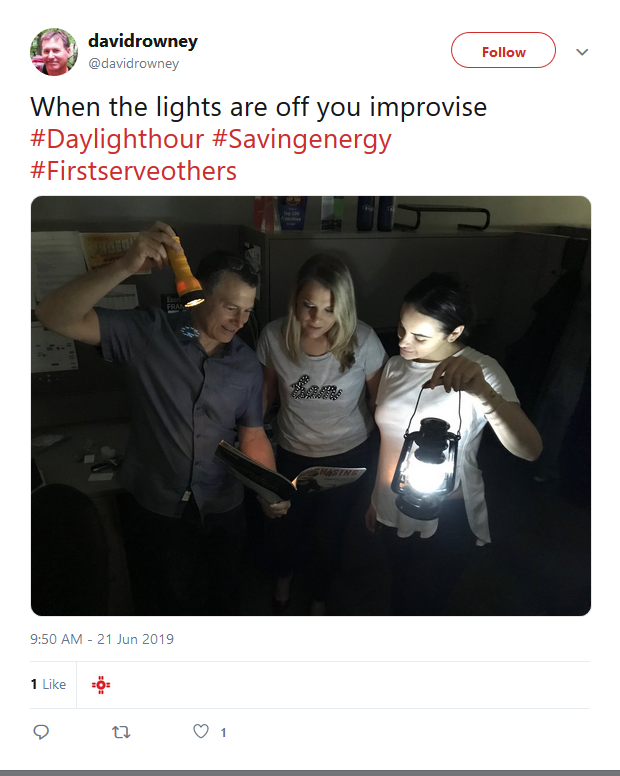Click the orange flashlight in the photo

pos(183,272)
